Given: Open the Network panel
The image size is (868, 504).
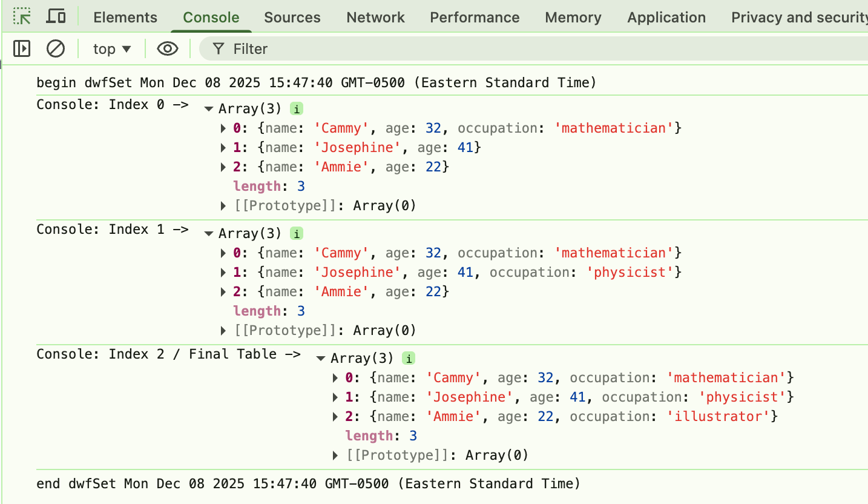Looking at the screenshot, I should coord(375,17).
